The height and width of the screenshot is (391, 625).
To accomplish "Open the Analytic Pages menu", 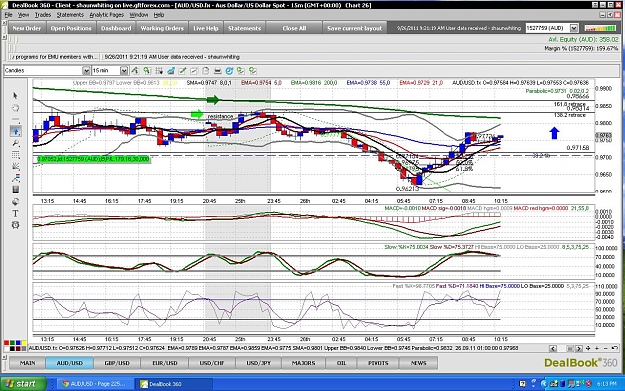I will coord(106,15).
